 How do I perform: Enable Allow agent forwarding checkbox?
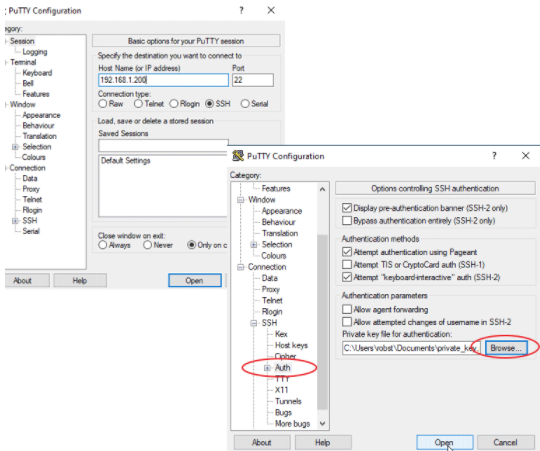click(347, 309)
